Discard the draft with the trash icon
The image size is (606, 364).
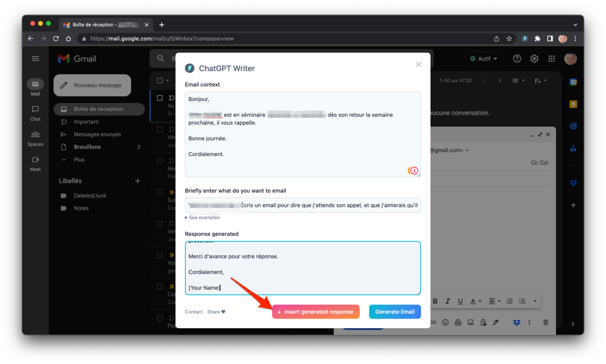(546, 323)
